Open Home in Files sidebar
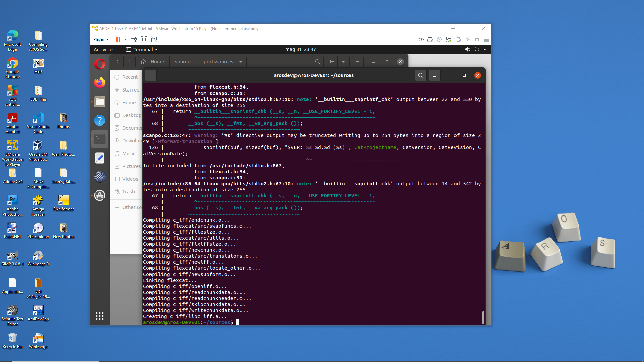 (126, 103)
